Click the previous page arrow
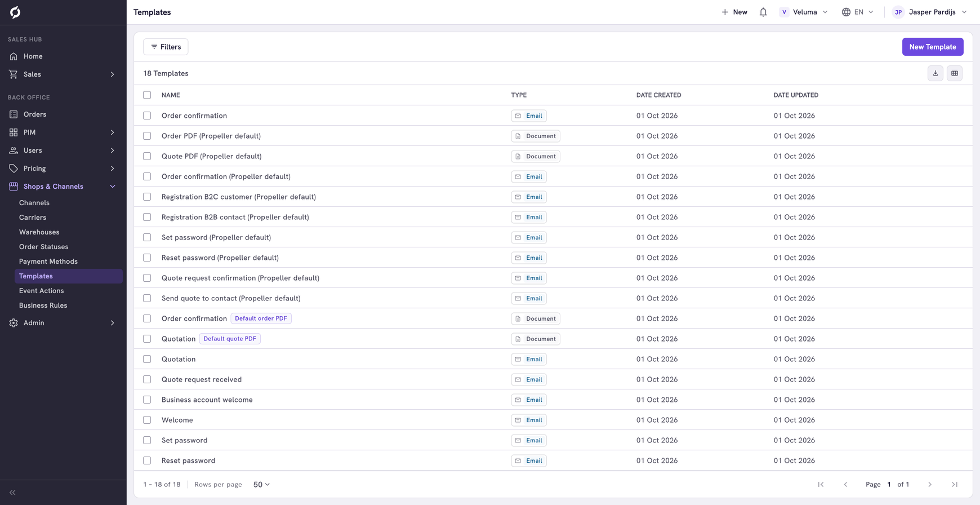 [x=845, y=484]
